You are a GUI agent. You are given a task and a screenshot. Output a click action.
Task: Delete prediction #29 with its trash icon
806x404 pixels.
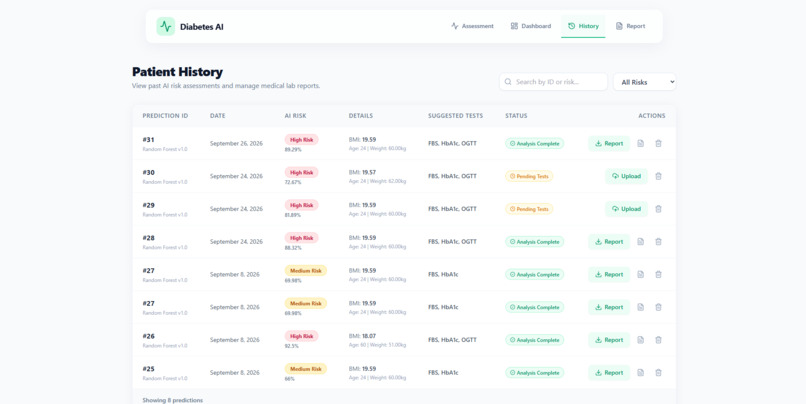point(658,209)
